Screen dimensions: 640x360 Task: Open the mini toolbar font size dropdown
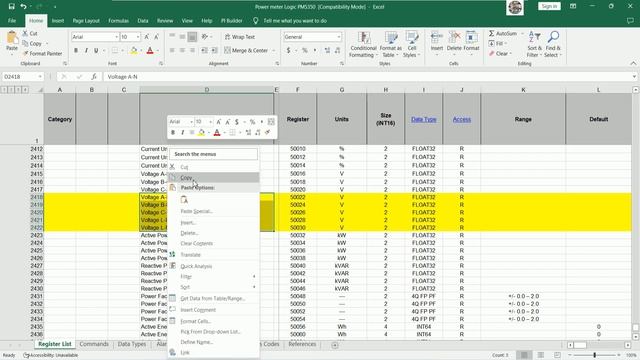pos(210,122)
